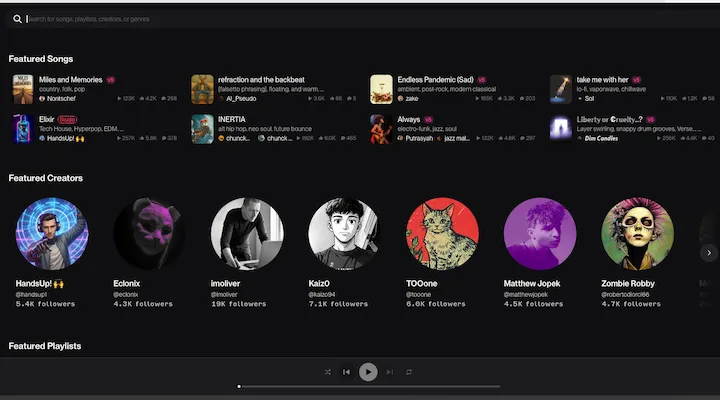Visit artist jazz mal.. under Always song
720x400 pixels.
457,138
